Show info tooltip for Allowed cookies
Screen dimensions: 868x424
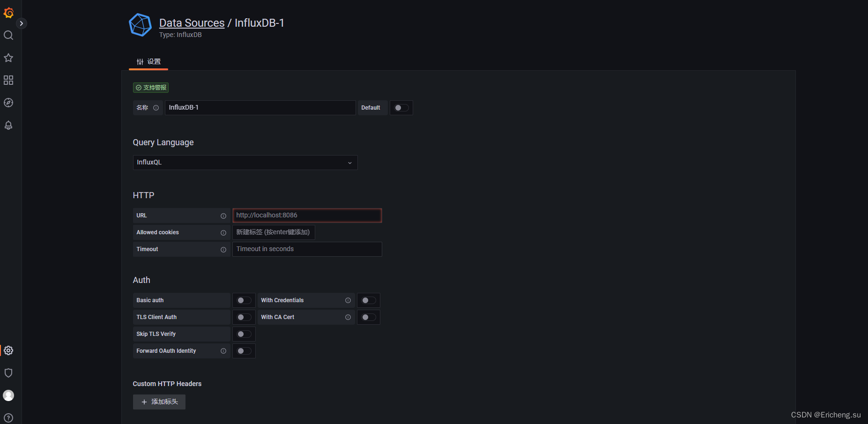pyautogui.click(x=223, y=233)
